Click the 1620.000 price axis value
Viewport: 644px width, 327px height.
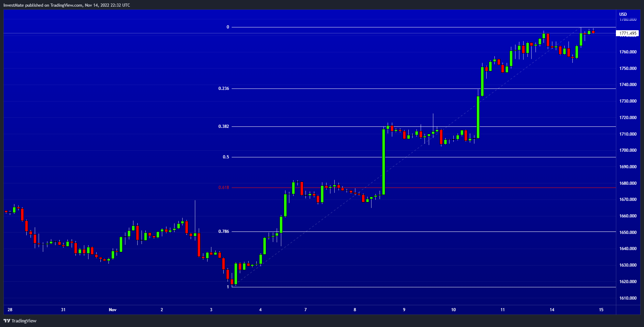click(628, 282)
